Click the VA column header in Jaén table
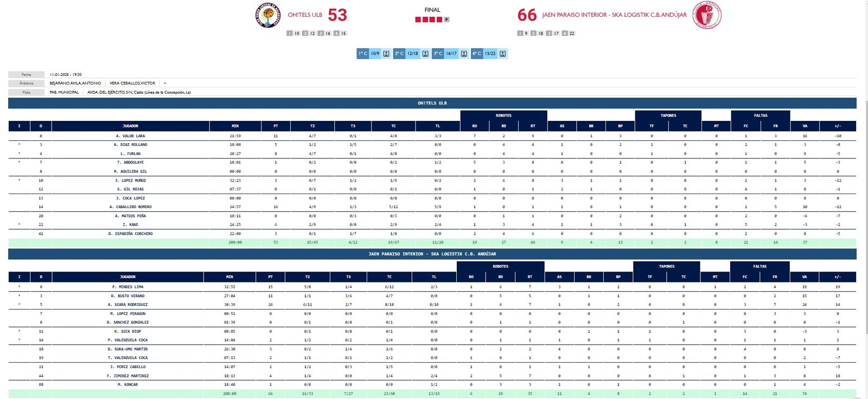The width and height of the screenshot is (868, 399). coord(805,277)
